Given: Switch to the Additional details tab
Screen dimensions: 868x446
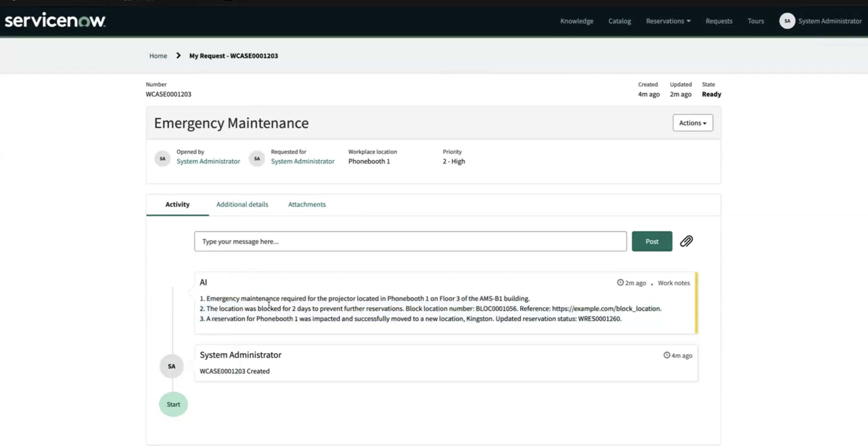Looking at the screenshot, I should coord(242,204).
